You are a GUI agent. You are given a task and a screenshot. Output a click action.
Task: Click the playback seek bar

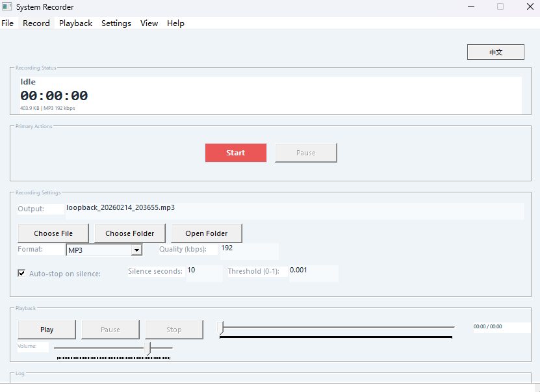pos(336,327)
